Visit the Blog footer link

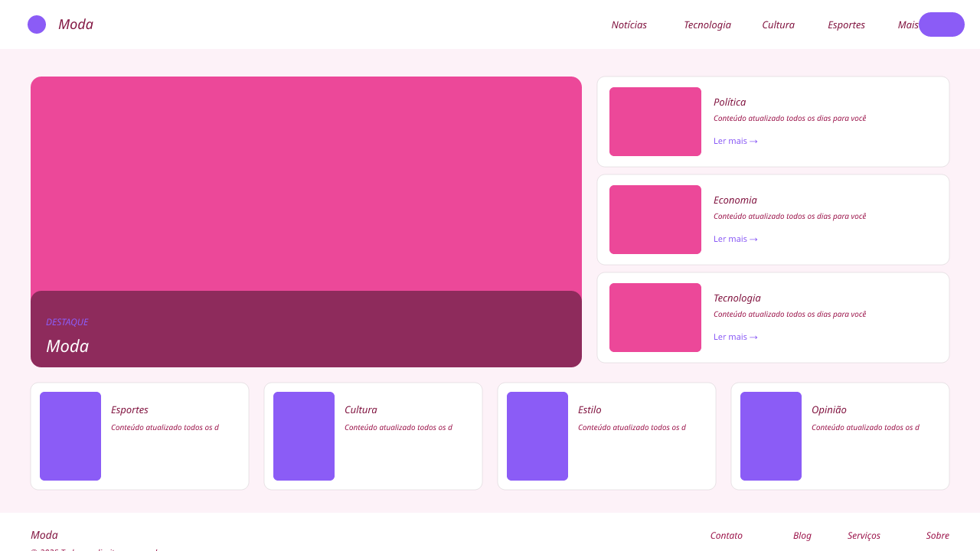tap(802, 536)
